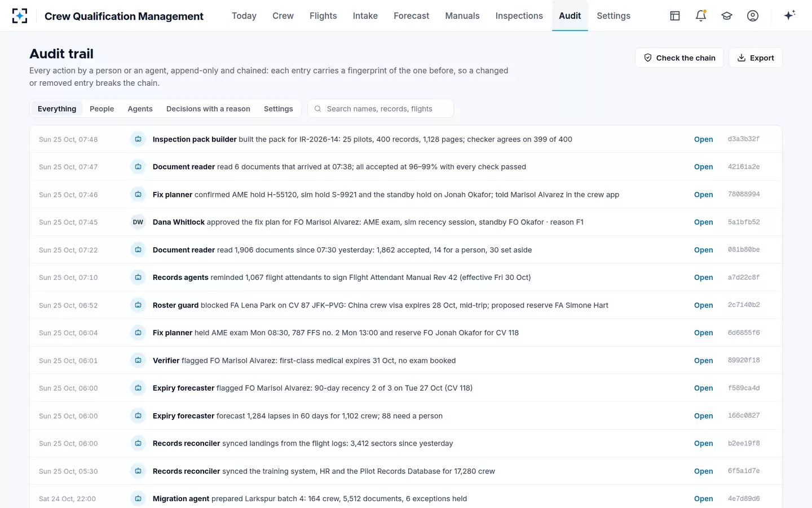Export the audit trail
This screenshot has height=508, width=812.
(756, 58)
